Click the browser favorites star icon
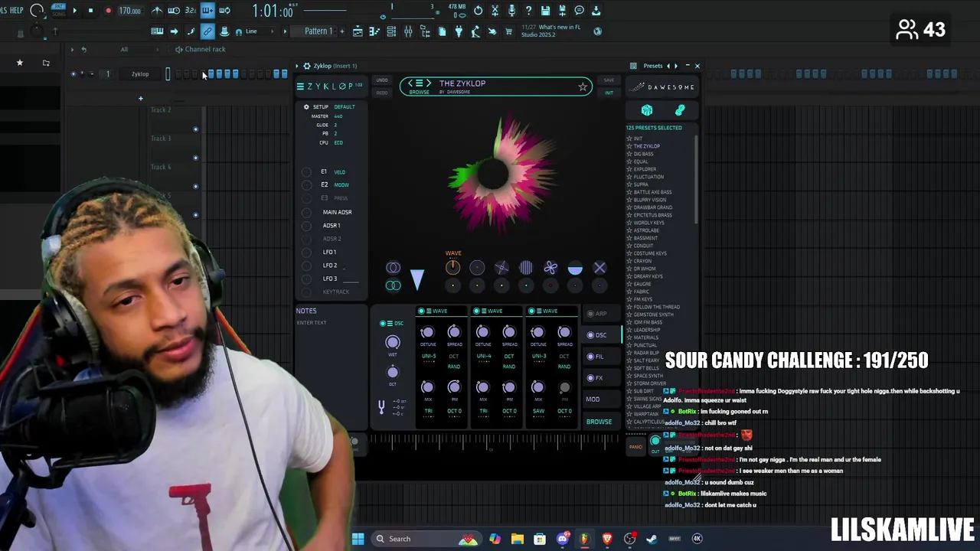 tap(20, 63)
